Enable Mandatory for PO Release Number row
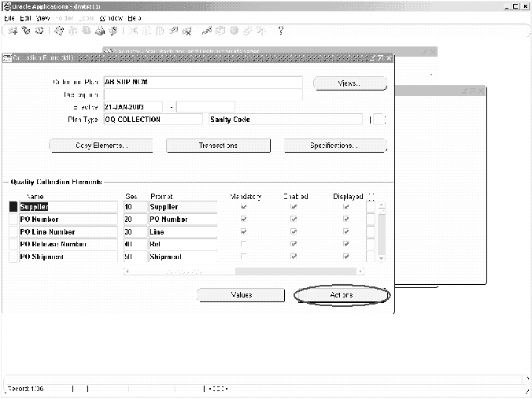This screenshot has height=399, width=532. tap(243, 244)
